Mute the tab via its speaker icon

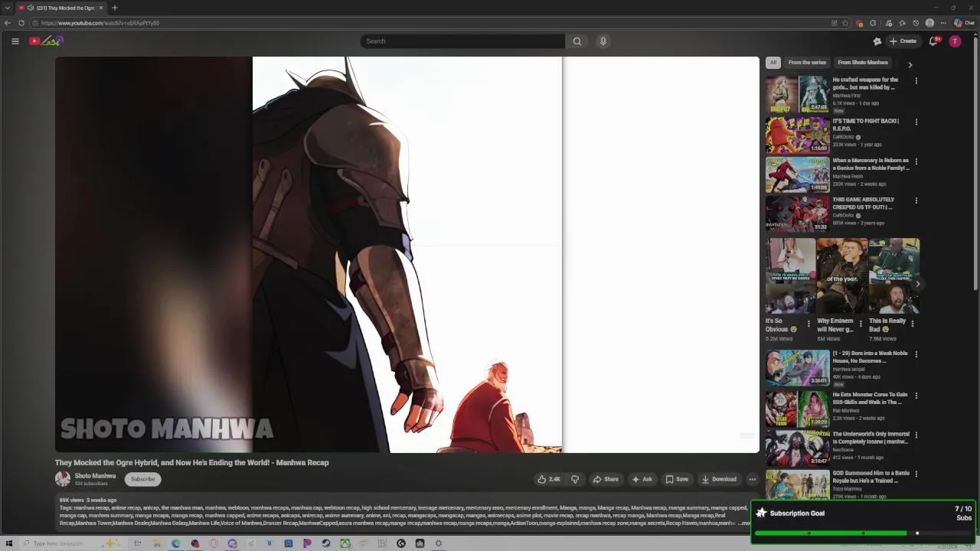(x=31, y=8)
